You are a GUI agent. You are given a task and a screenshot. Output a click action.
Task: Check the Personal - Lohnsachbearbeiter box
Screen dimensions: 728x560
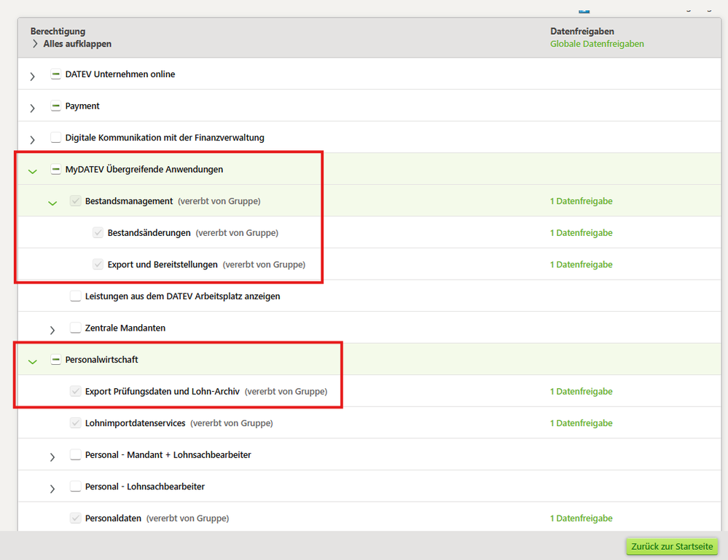point(75,486)
